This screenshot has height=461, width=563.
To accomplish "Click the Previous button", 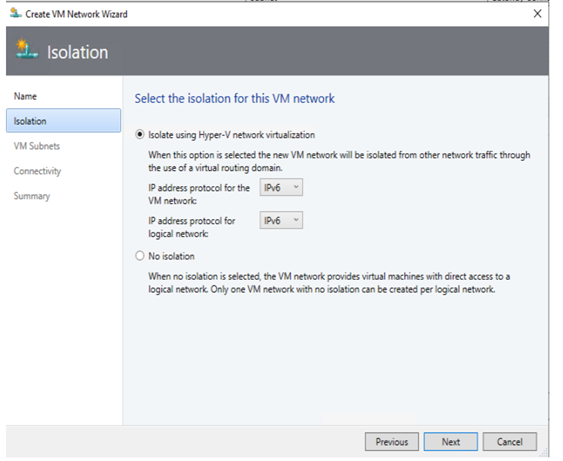I will pyautogui.click(x=392, y=442).
